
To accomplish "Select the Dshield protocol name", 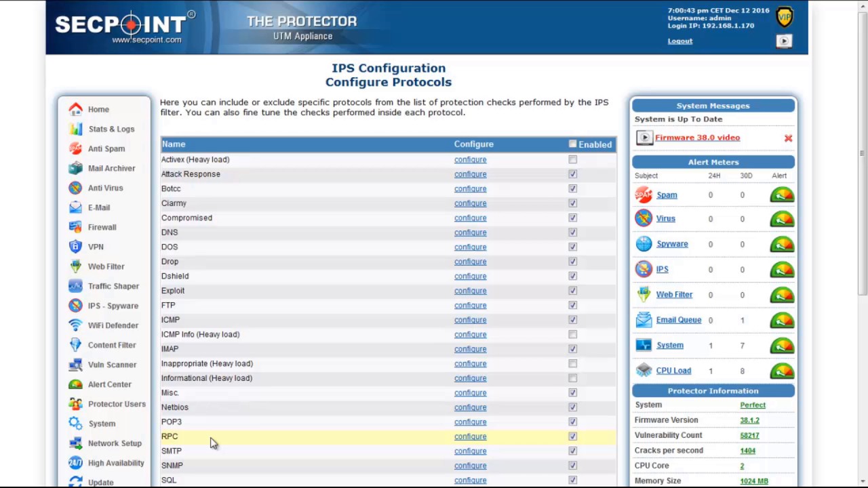I will pos(175,276).
